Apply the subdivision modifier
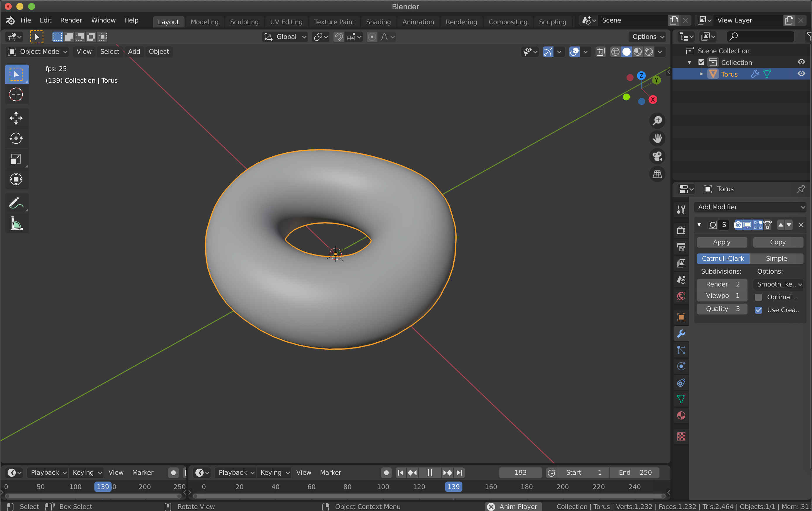The height and width of the screenshot is (511, 812). coord(721,242)
